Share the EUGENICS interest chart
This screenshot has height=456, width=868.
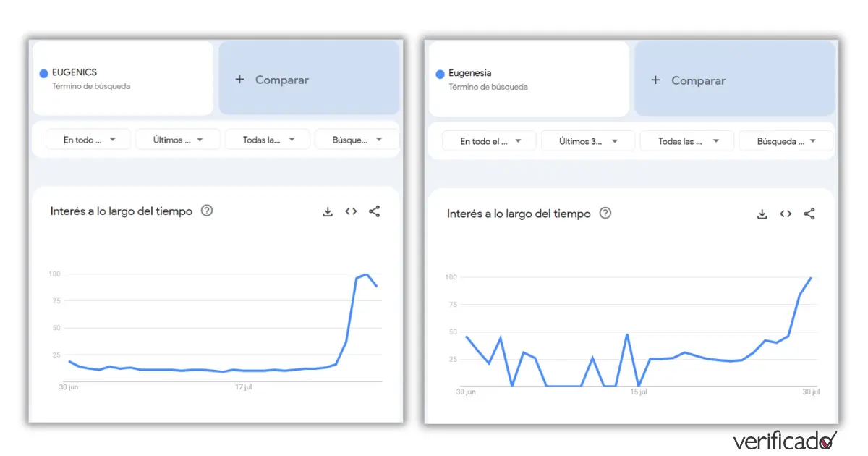(x=374, y=211)
